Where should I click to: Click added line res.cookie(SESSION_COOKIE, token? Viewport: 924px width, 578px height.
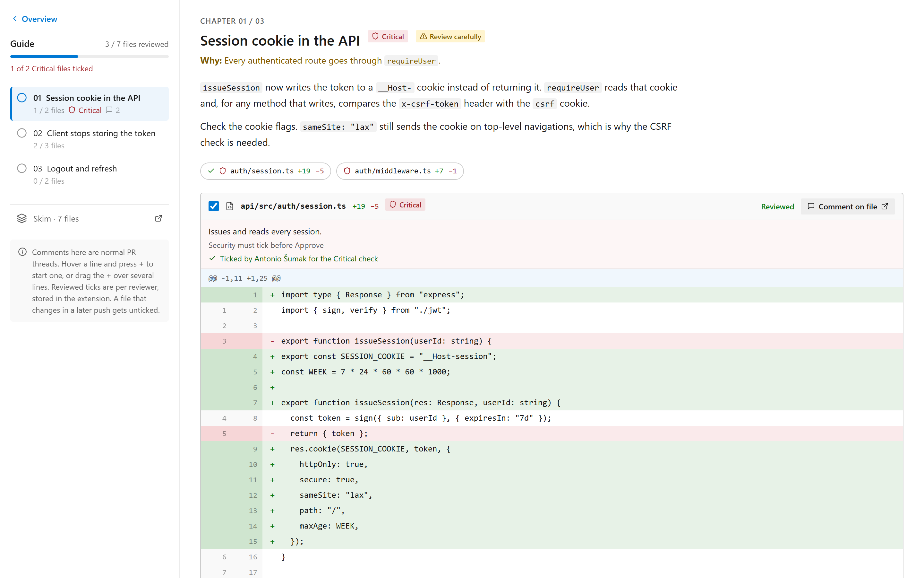[552, 449]
